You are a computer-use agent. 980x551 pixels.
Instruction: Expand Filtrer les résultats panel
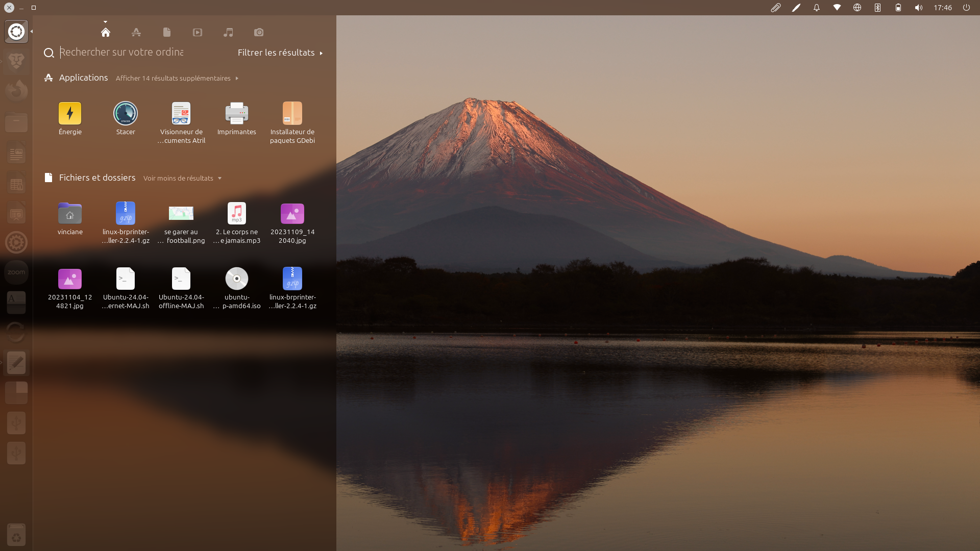tap(280, 53)
